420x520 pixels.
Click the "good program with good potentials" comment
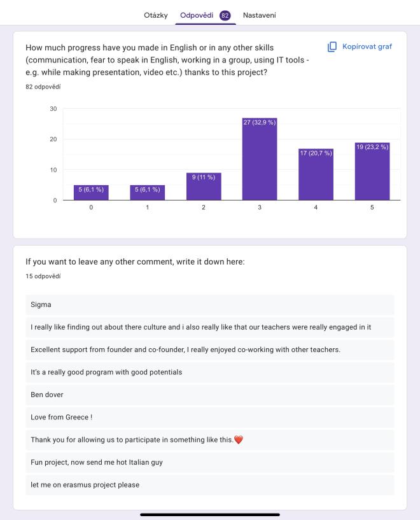click(210, 372)
